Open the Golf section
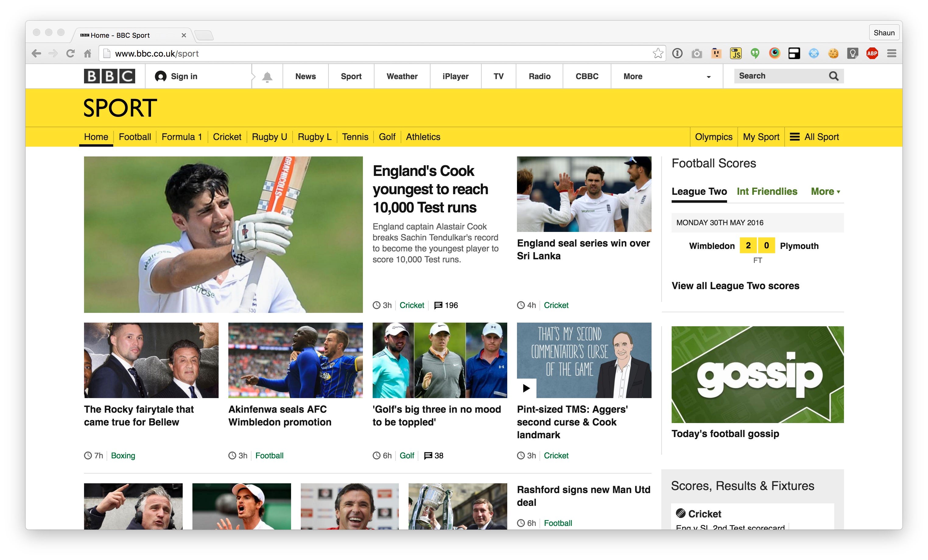Viewport: 928px width, 560px height. pyautogui.click(x=387, y=137)
